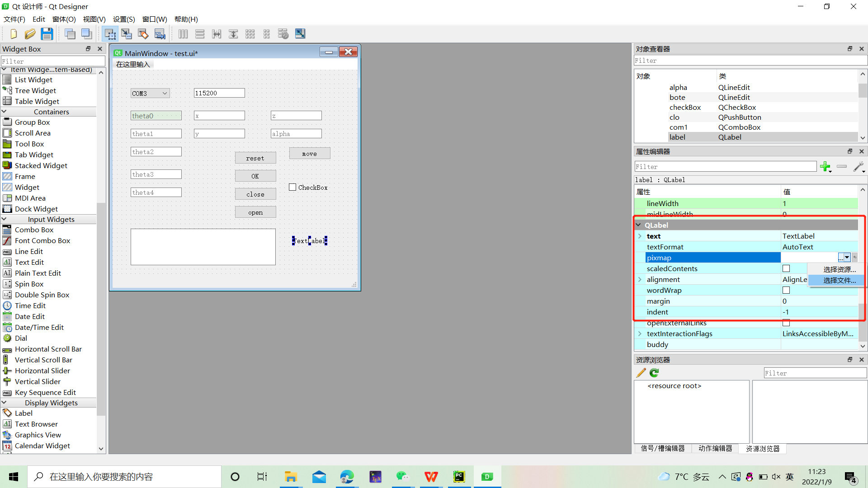Open a form with the folder icon
Image resolution: width=868 pixels, height=488 pixels.
coord(30,34)
